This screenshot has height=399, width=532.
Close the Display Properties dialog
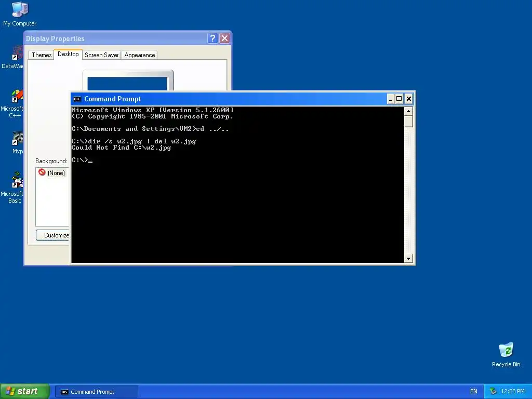tap(224, 38)
